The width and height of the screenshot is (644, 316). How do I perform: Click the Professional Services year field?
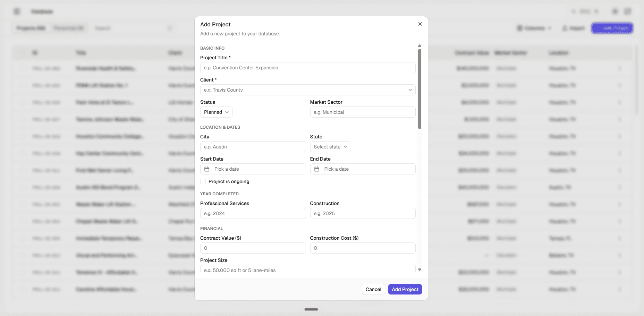(253, 213)
